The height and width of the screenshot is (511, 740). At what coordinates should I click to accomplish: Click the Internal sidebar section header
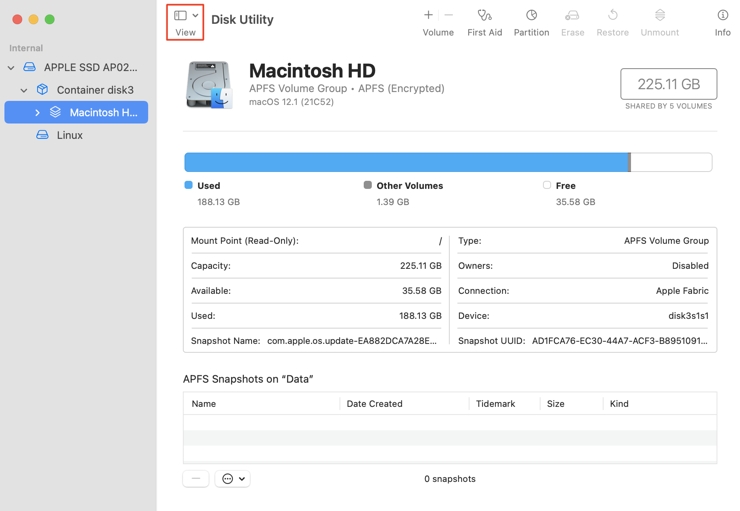[26, 48]
